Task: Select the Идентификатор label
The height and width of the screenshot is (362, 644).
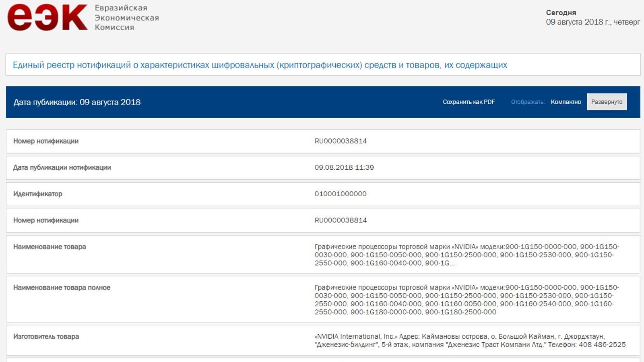Action: tap(38, 194)
